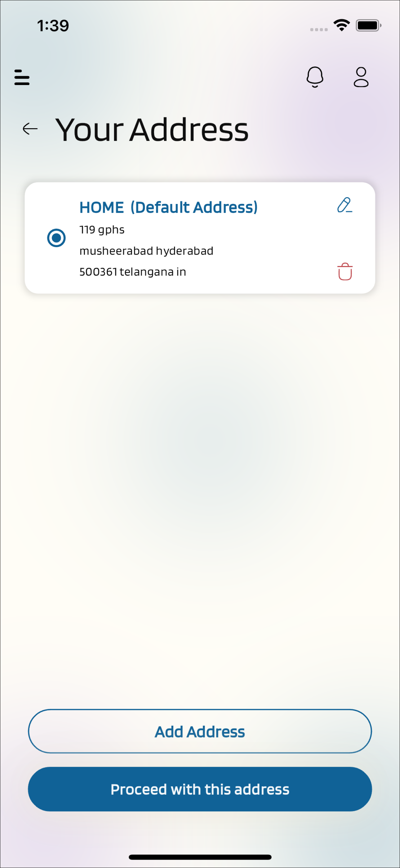400x868 pixels.
Task: Click the Add Address button
Action: 200,731
